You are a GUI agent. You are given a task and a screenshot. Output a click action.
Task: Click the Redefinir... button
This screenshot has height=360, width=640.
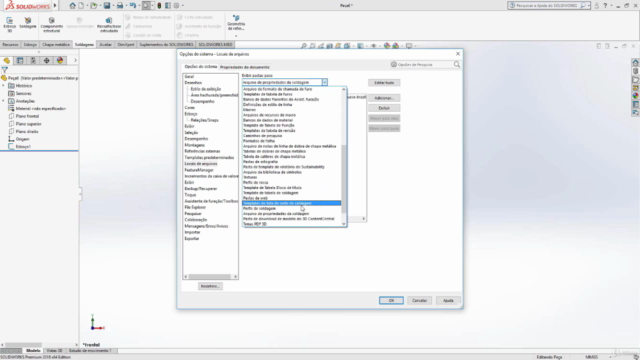(x=210, y=286)
